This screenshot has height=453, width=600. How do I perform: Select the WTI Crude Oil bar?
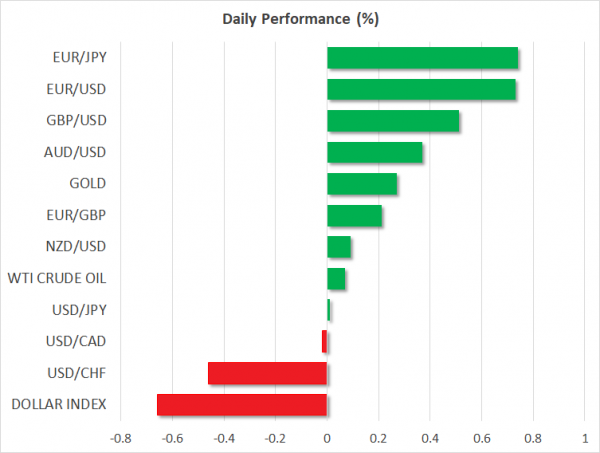coord(336,279)
